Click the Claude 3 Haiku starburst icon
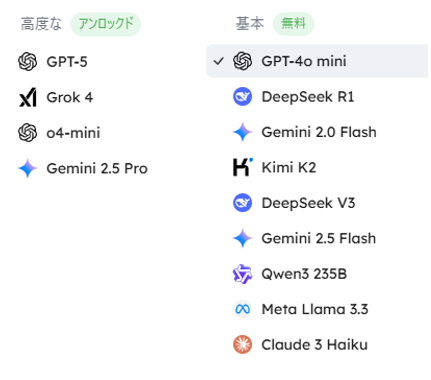431x380 pixels. coord(242,344)
